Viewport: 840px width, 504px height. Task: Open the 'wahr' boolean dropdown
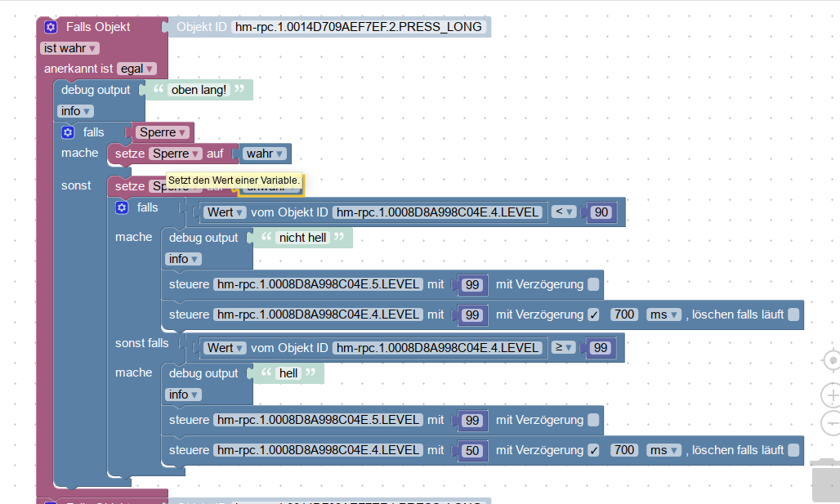(264, 154)
